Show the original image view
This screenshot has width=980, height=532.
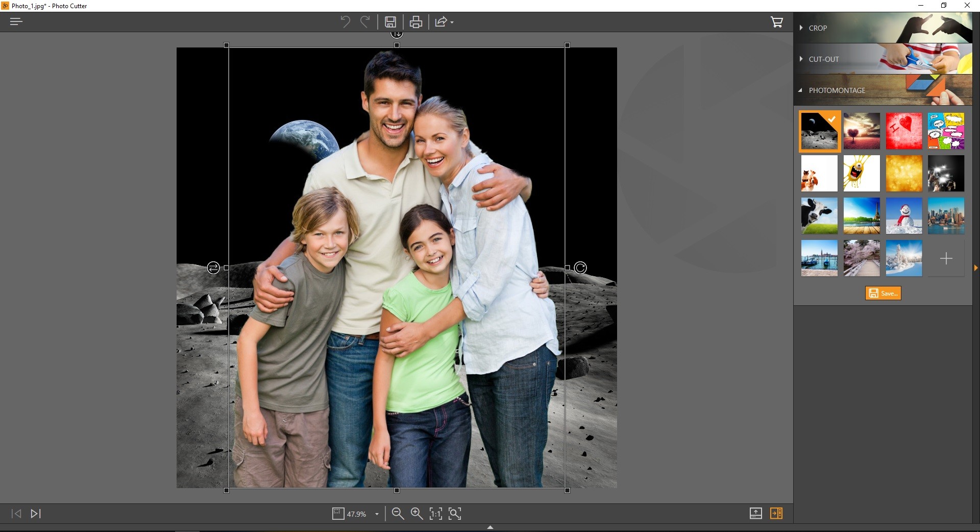click(x=756, y=514)
